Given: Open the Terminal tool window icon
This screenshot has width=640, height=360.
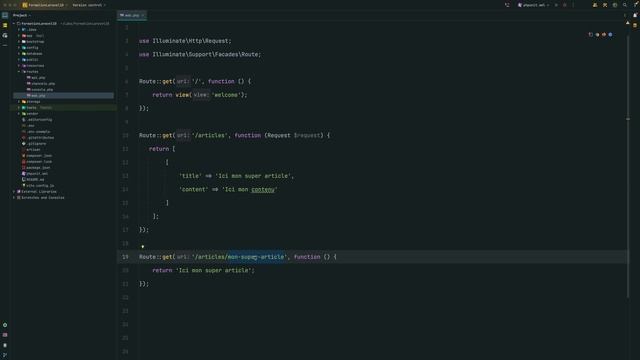Looking at the screenshot, I should 5,335.
